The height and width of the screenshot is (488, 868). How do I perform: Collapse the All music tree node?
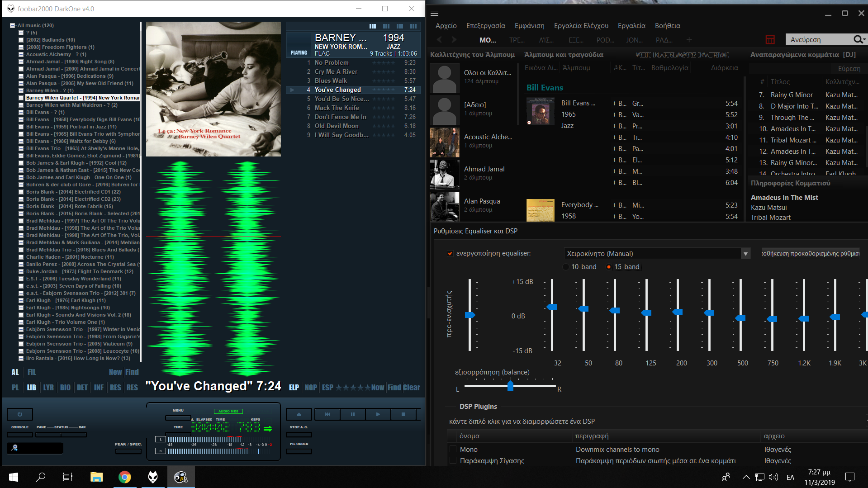12,25
